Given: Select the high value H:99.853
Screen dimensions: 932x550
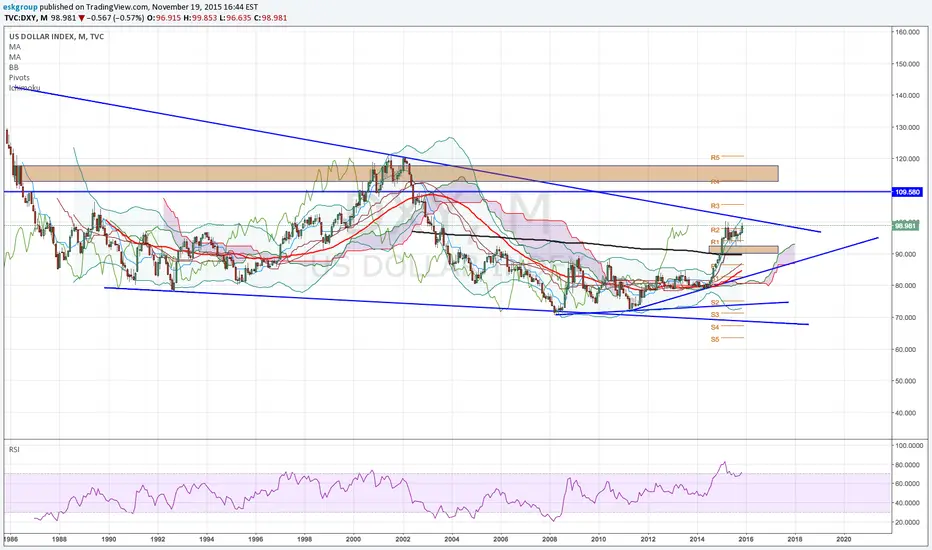Looking at the screenshot, I should (200, 18).
